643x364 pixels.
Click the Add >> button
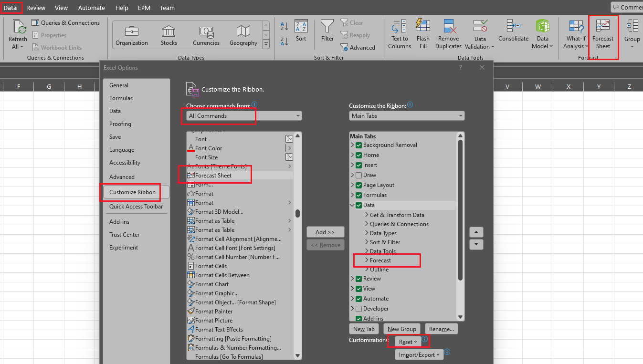[x=325, y=232]
